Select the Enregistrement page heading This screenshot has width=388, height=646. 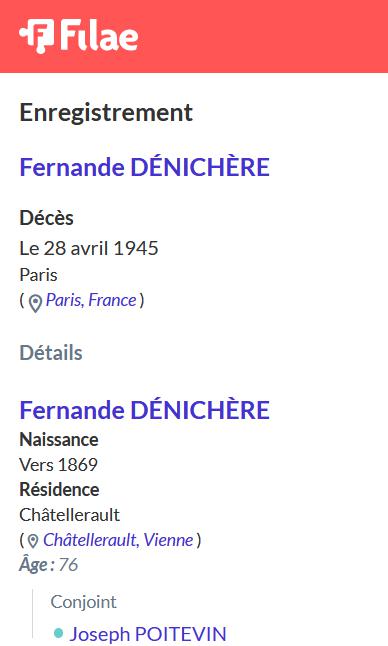coord(106,113)
